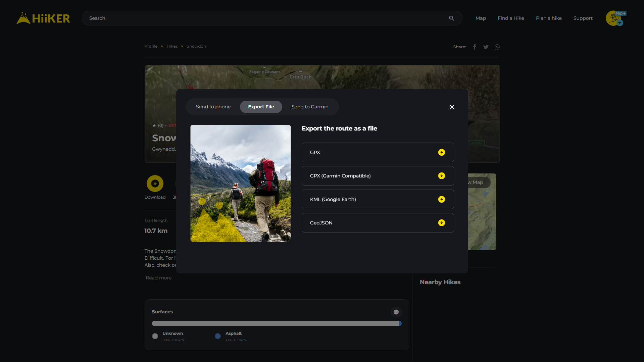Close the export dialog
Screen dimensions: 644x362
click(452, 107)
